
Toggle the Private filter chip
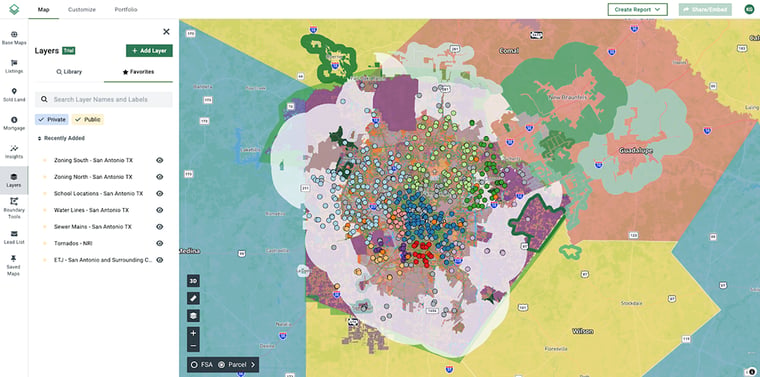[52, 119]
